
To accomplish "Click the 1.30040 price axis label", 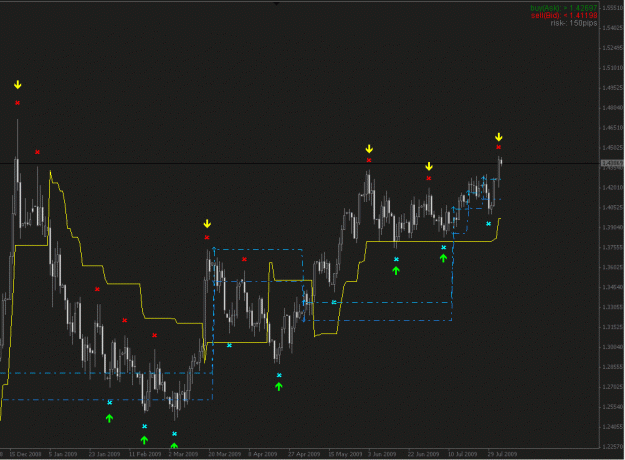I will point(613,347).
